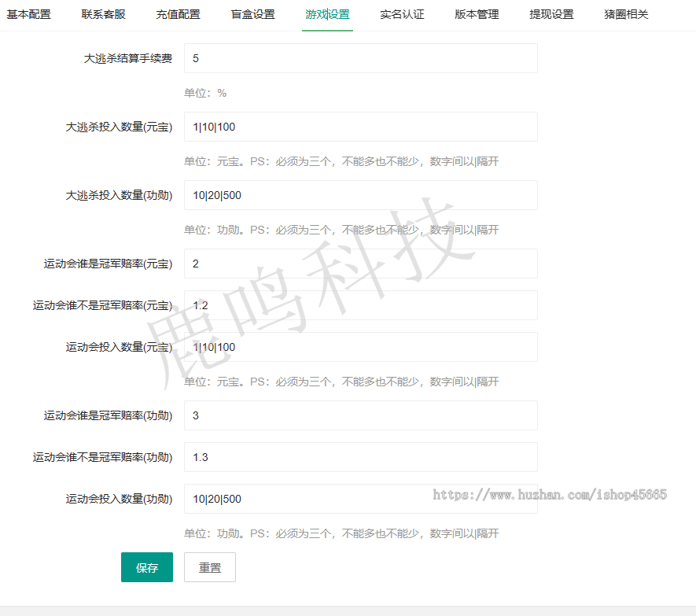Switch to the 版本管理 tab

coord(477,15)
